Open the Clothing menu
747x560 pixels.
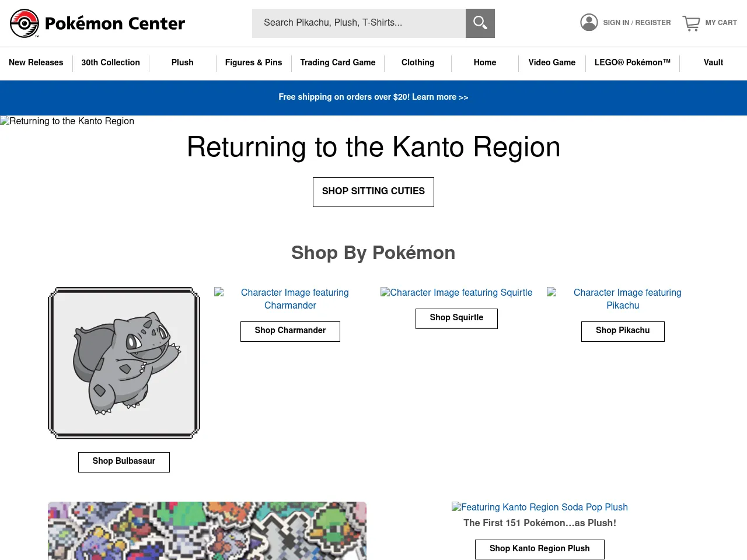(418, 63)
